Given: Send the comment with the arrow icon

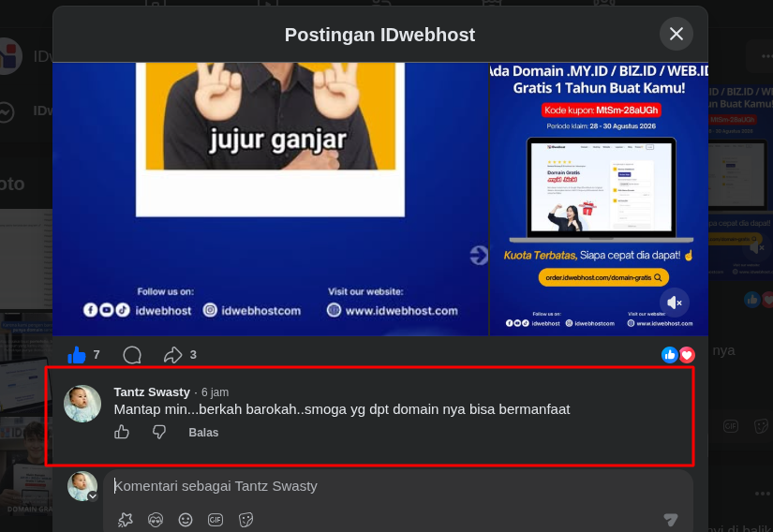Looking at the screenshot, I should 671,519.
